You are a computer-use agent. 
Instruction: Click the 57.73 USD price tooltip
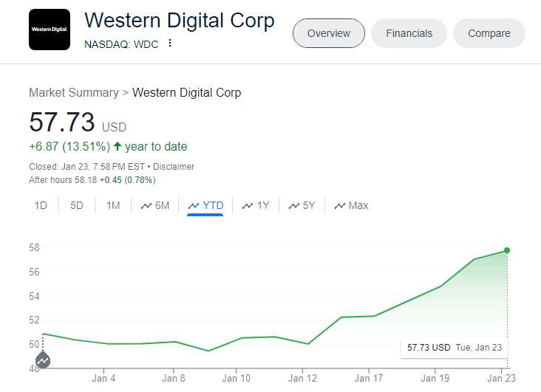[455, 347]
